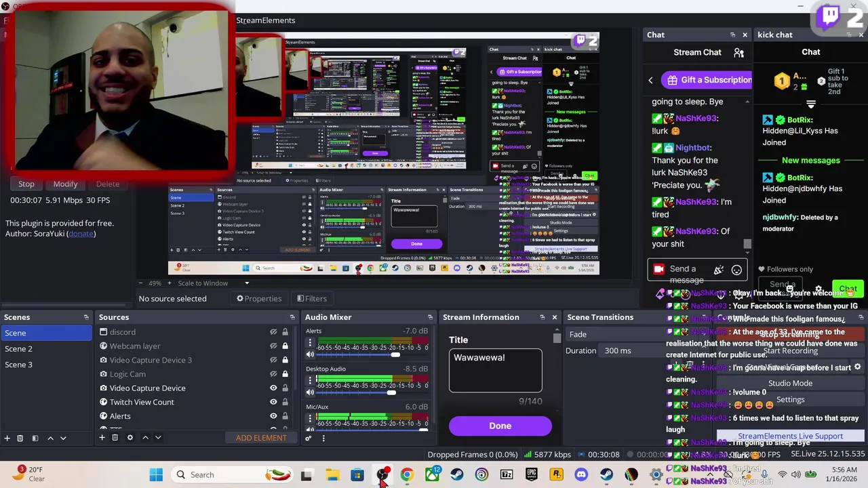The width and height of the screenshot is (868, 488).
Task: Open Google Chrome from the taskbar
Action: tap(407, 474)
